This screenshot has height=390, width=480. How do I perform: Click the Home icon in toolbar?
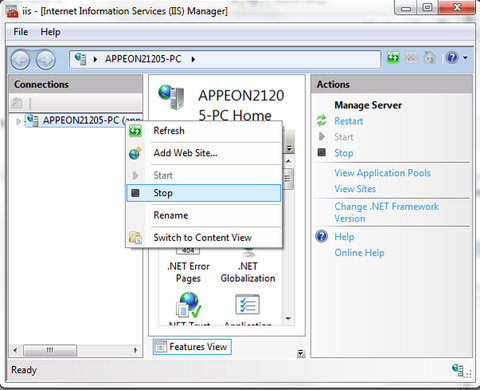(430, 58)
